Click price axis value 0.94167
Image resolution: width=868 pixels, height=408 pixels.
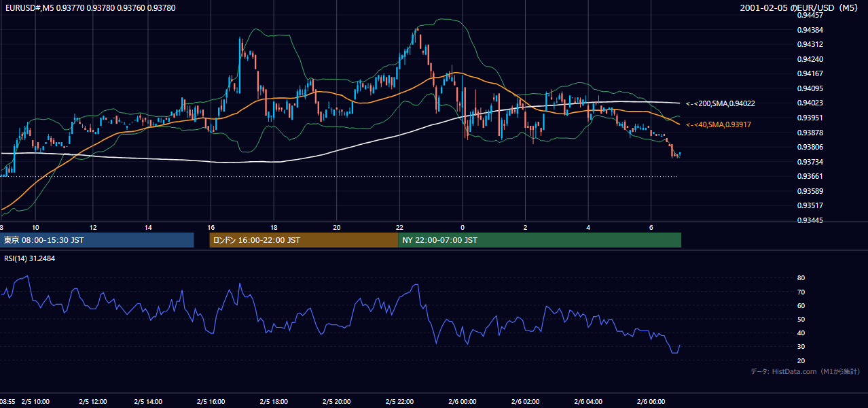point(811,73)
